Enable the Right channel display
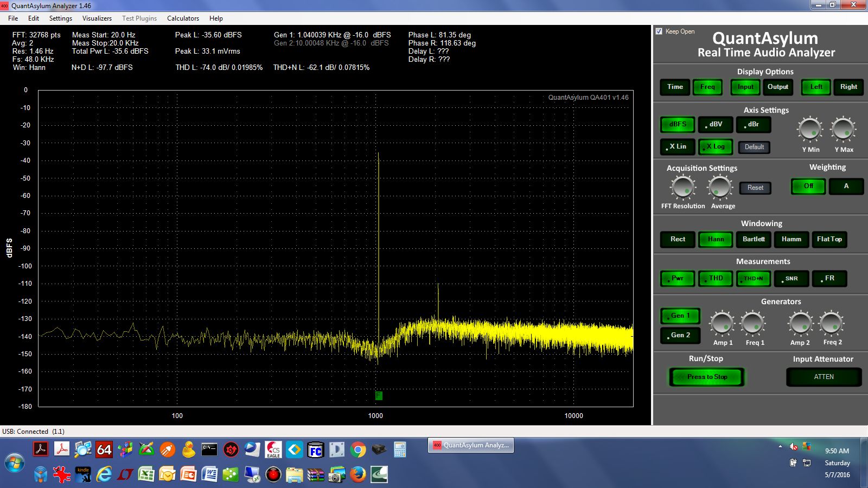This screenshot has height=488, width=868. (x=848, y=87)
